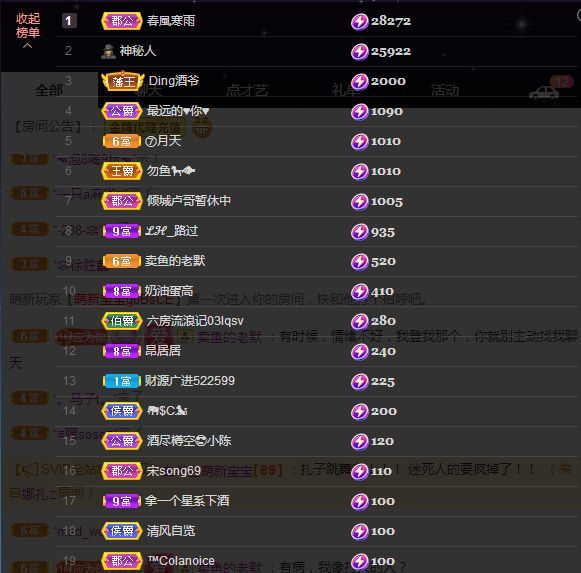The height and width of the screenshot is (573, 581).
Task: Open the car icon with 12 badge
Action: (x=544, y=92)
